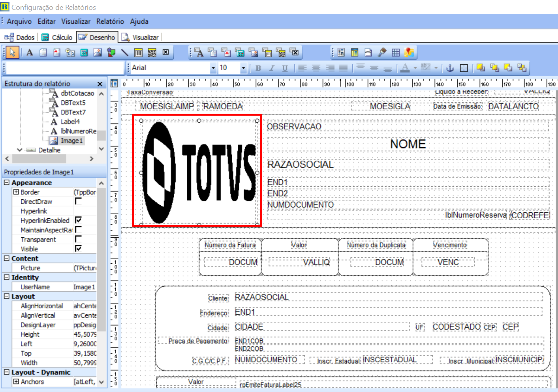
Task: Open the Editar menu
Action: tap(47, 21)
